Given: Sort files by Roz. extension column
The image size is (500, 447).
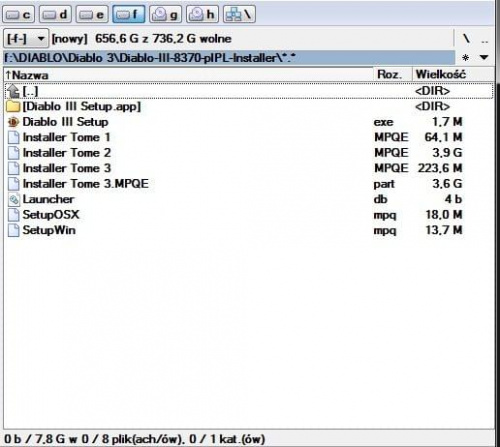Looking at the screenshot, I should pos(393,75).
